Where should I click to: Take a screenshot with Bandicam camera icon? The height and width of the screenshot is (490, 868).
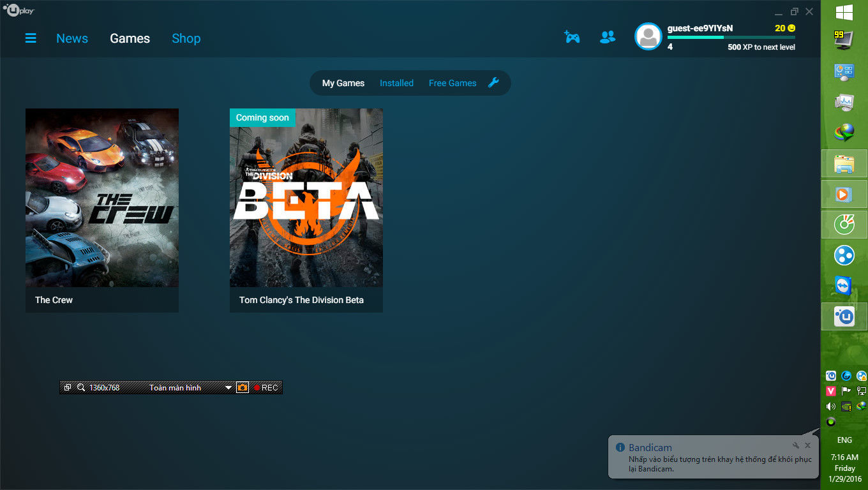tap(243, 387)
